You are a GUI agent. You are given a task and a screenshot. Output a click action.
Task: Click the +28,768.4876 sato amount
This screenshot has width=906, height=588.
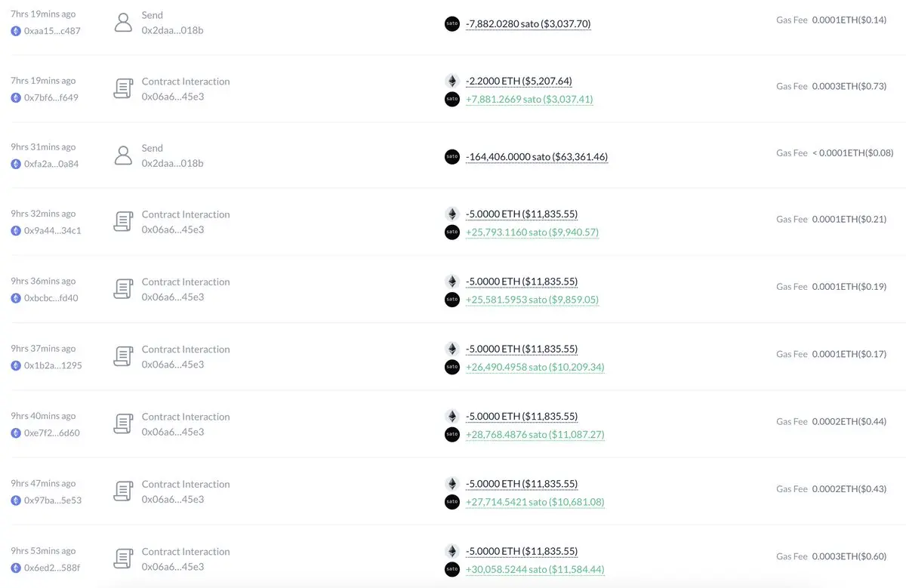coord(535,435)
